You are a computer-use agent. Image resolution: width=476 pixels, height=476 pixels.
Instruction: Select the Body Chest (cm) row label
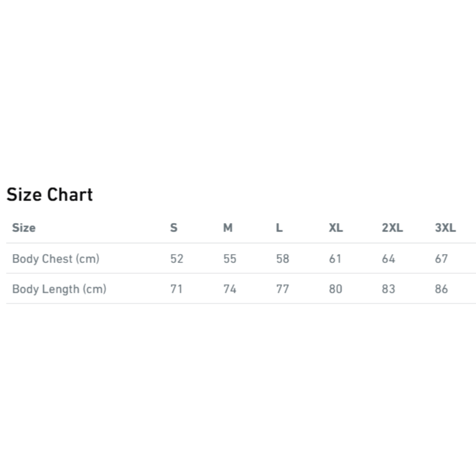(x=56, y=259)
